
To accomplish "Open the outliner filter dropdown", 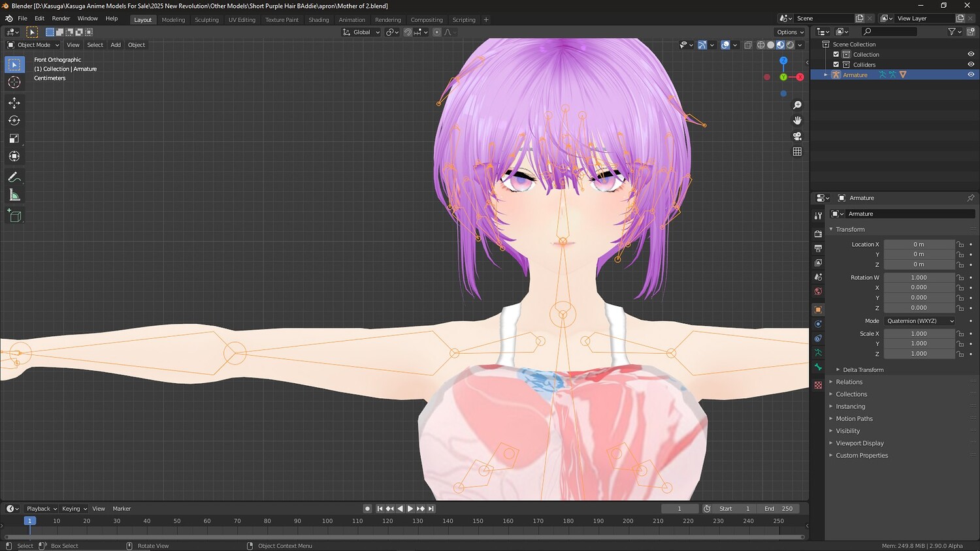I will coord(955,31).
